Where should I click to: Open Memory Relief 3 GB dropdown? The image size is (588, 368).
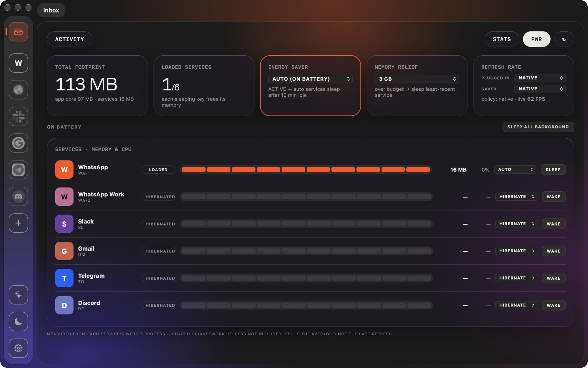[417, 79]
